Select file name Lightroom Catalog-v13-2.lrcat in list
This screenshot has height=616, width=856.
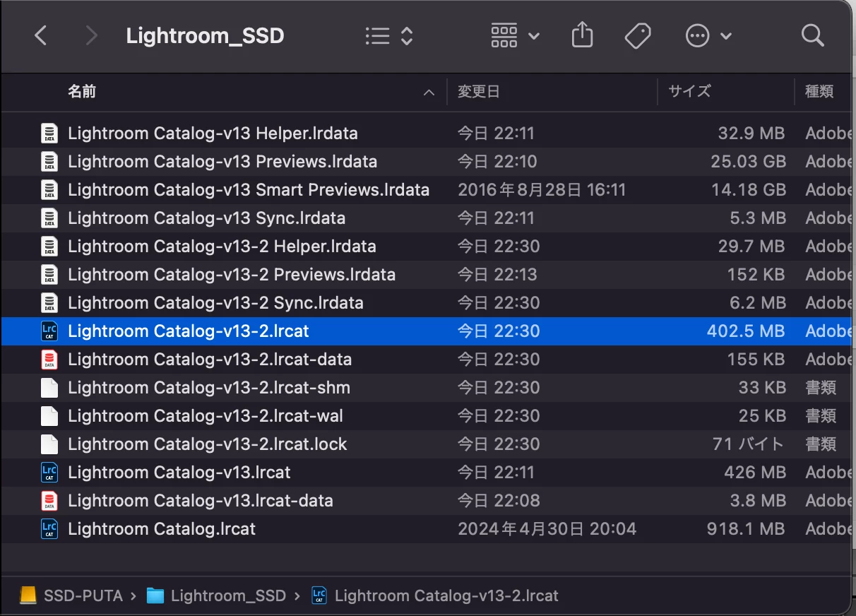[189, 331]
